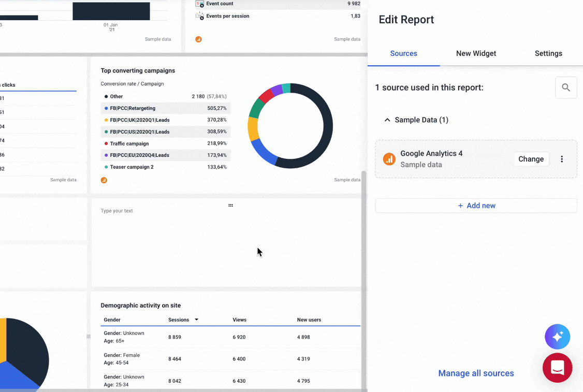Image resolution: width=583 pixels, height=392 pixels.
Task: Open the three-dot menu for Google Analytics 4 source
Action: coord(562,159)
